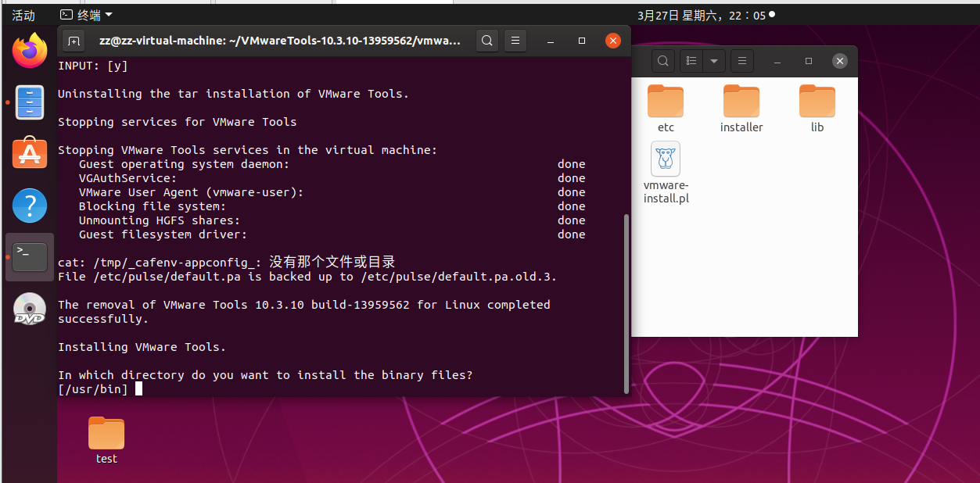Open the Terminal app menu in top bar
The width and height of the screenshot is (980, 483).
87,15
